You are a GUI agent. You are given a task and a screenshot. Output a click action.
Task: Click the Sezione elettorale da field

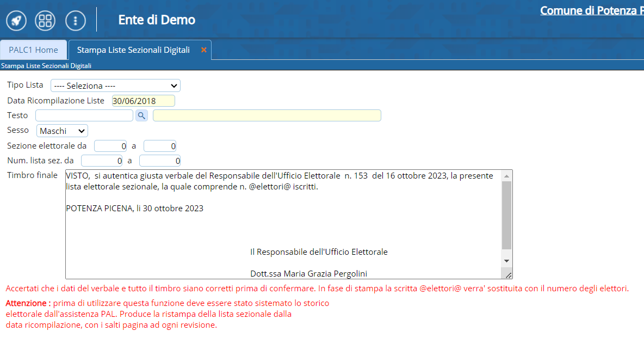point(110,146)
